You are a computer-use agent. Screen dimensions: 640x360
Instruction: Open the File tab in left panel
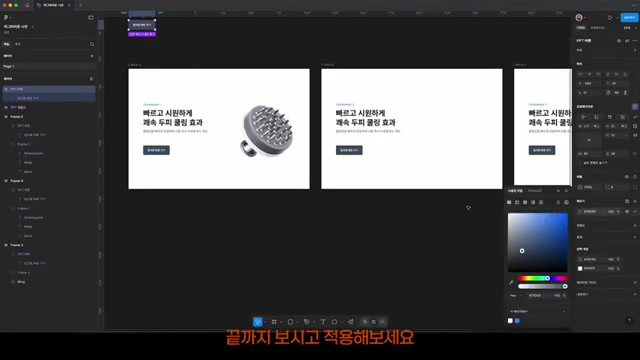7,44
